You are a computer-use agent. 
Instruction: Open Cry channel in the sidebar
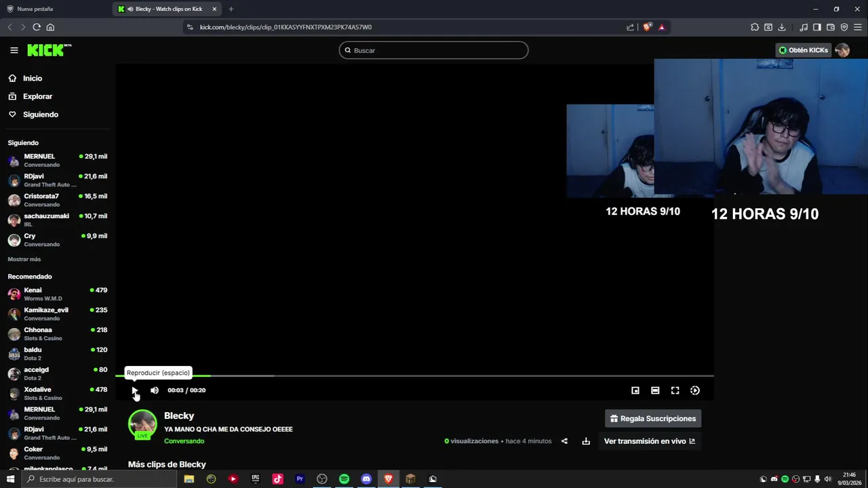click(57, 240)
